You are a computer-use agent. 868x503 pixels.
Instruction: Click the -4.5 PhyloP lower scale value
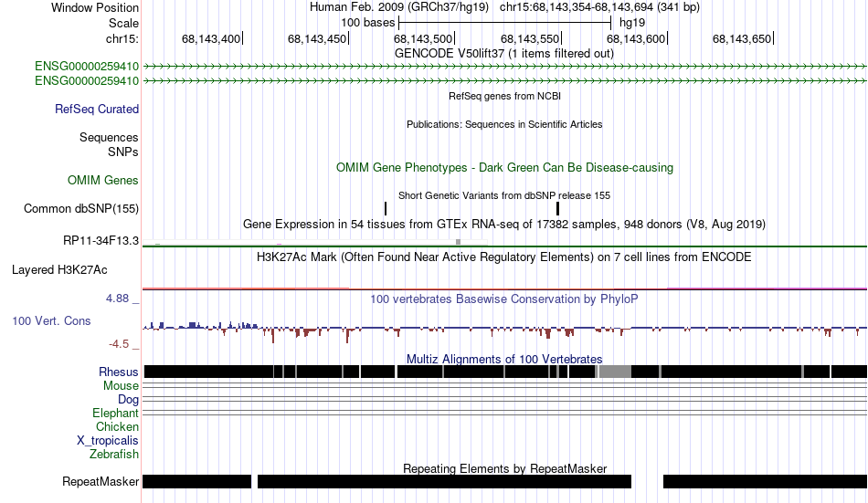(119, 344)
